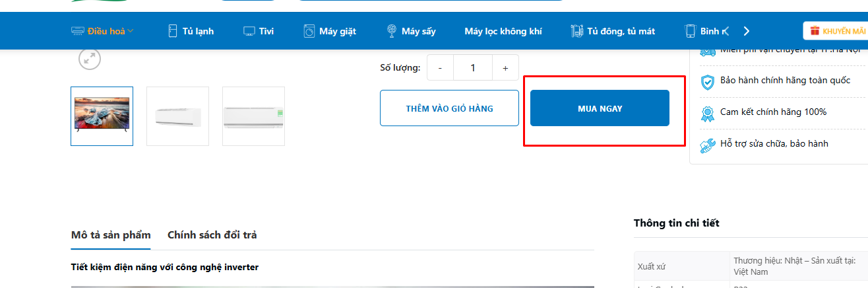The image size is (868, 288).
Task: Click the Thương hiệu: Nhật origin value cell
Action: click(799, 266)
